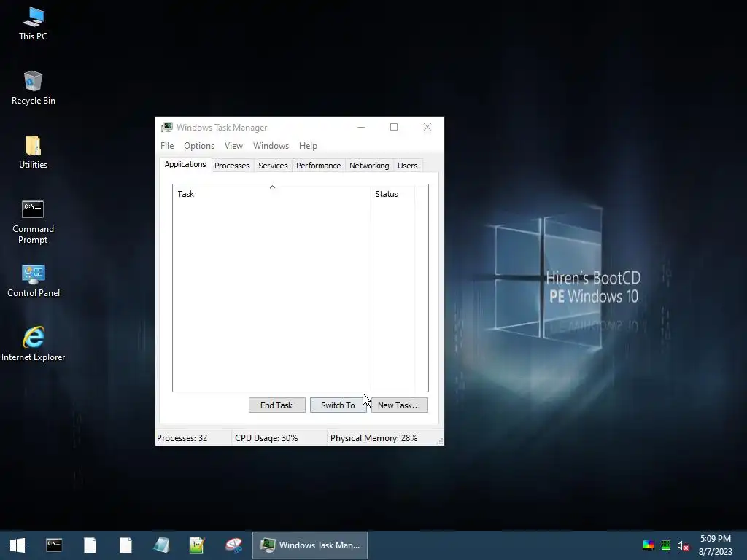Click 'CPU Usage: 30%' status text
Screen dimensions: 747x560
266,438
